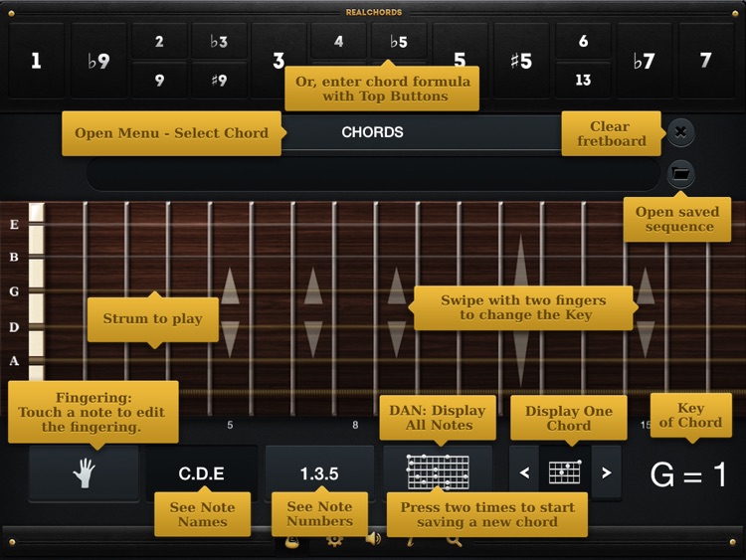746x560 pixels.
Task: Click the fret number 8 marker
Action: click(355, 425)
